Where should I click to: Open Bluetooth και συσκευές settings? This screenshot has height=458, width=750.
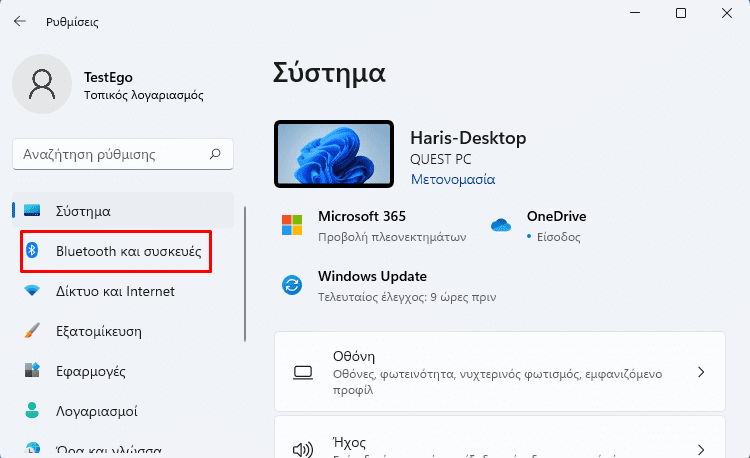(123, 251)
